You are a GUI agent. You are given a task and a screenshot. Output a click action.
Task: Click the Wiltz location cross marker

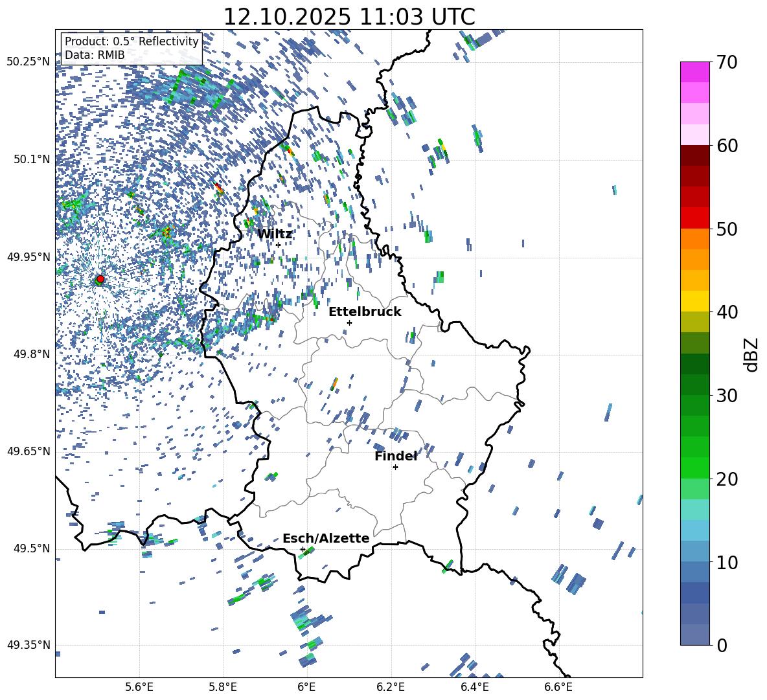point(279,245)
